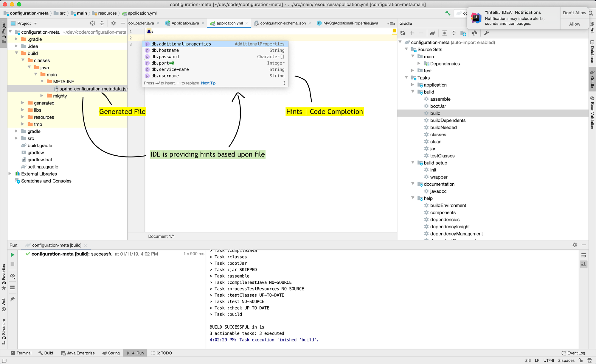Open the Terminal tool window
Image resolution: width=596 pixels, height=364 pixels.
21,353
